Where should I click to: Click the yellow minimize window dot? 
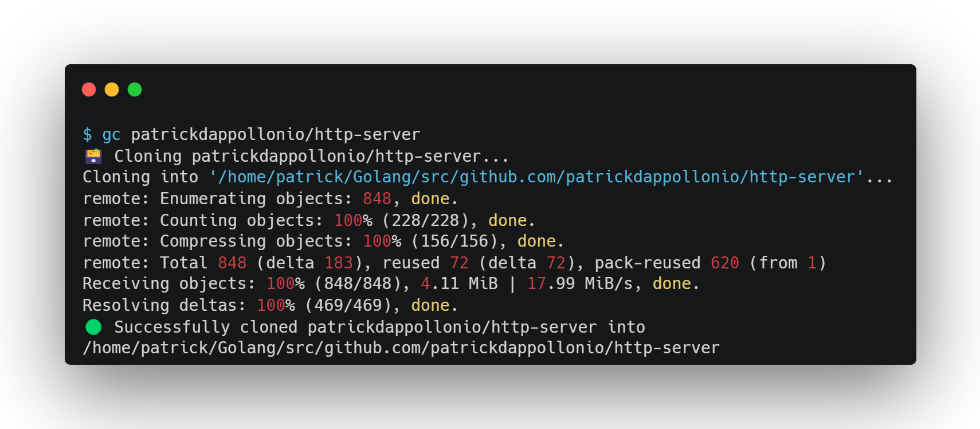coord(112,89)
